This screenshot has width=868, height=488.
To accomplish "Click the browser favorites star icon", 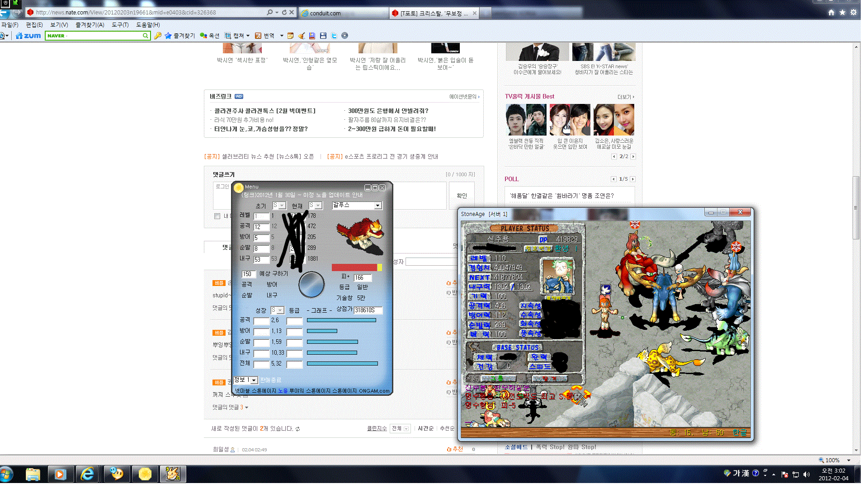I will click(842, 13).
